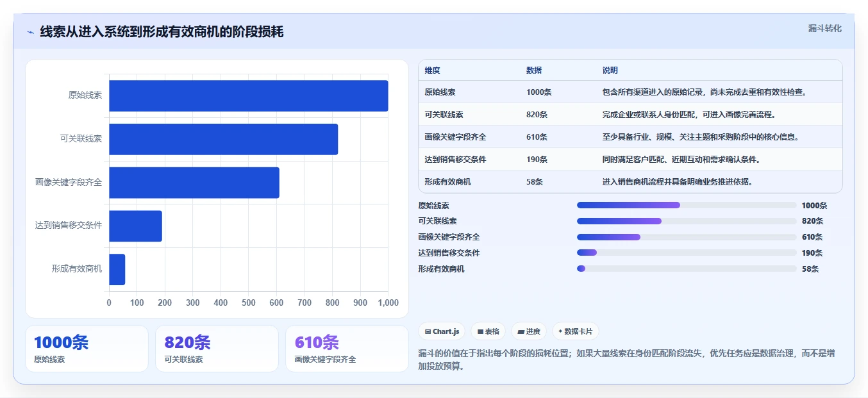Click the 形成有效商机 progress bar
Image resolution: width=868 pixels, height=398 pixels.
(687, 269)
